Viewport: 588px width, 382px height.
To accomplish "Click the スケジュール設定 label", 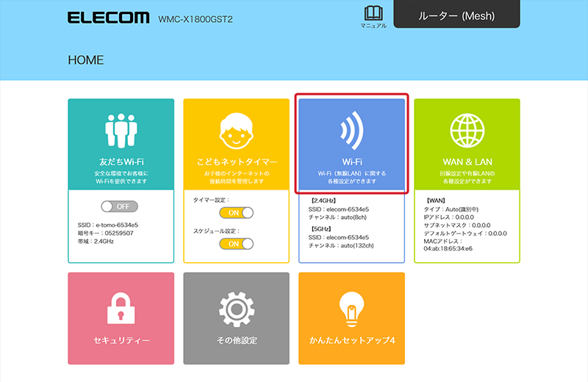I will tap(217, 231).
